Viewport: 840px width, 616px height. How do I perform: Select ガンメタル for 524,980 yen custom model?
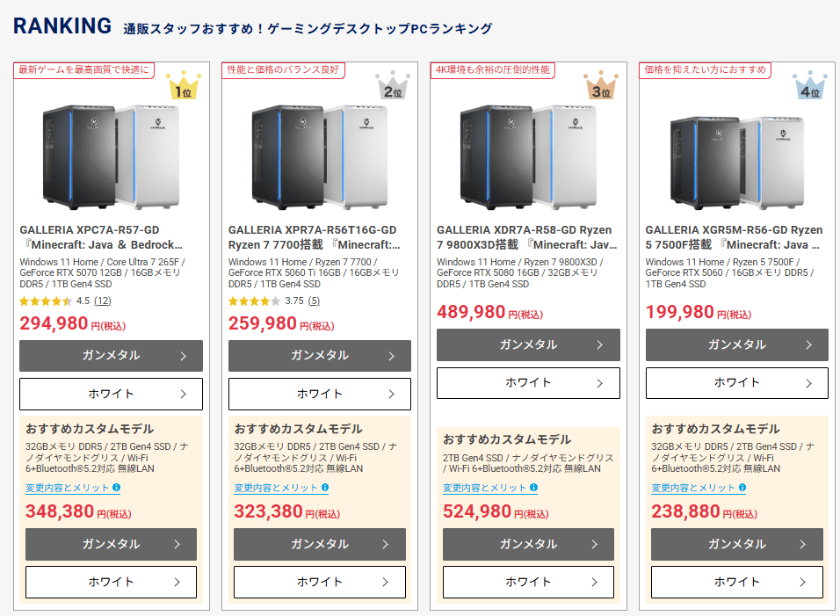point(528,545)
